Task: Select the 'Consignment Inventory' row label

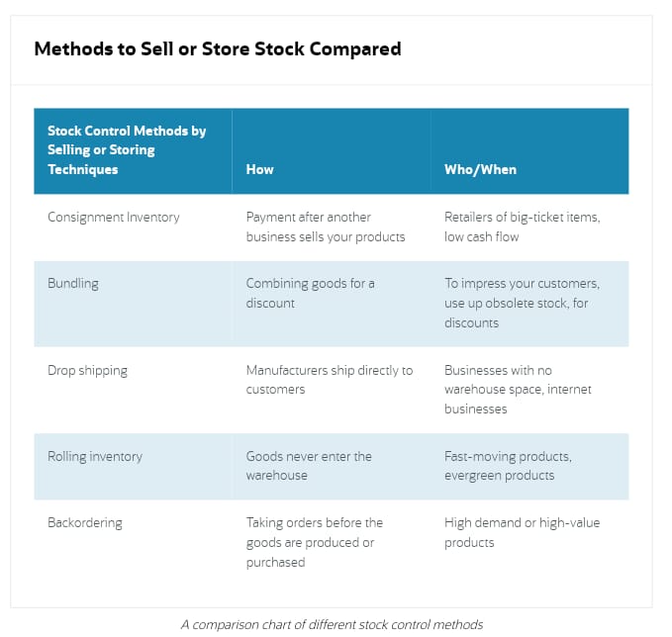Action: [114, 218]
